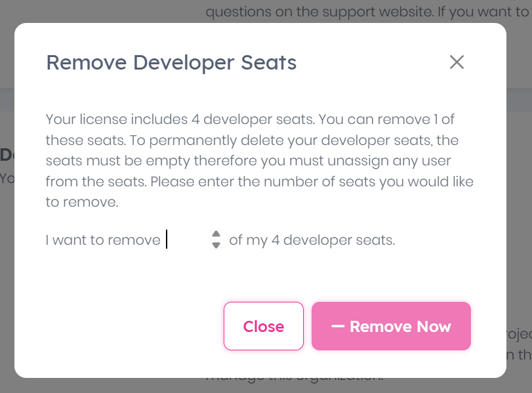
Task: Focus the seats-to-remove number field
Action: [186, 240]
